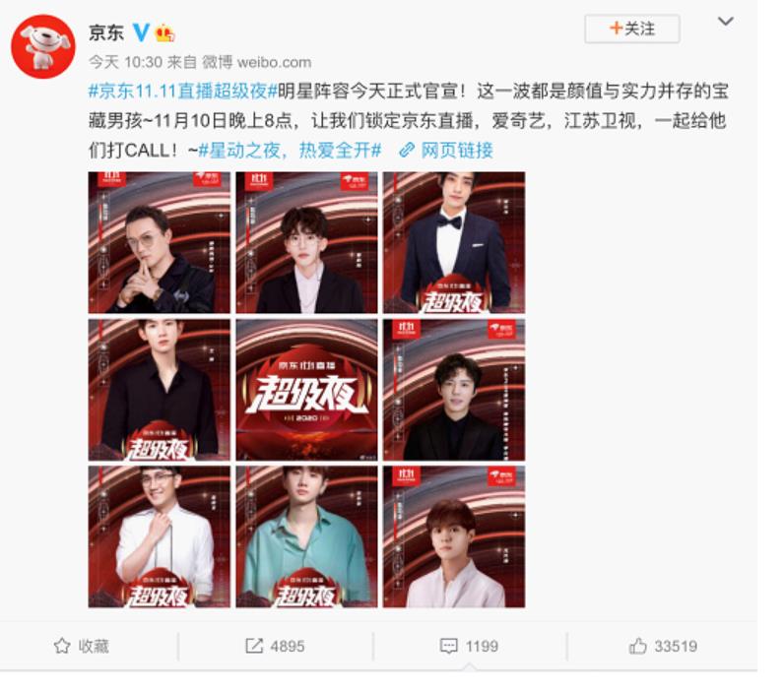The image size is (784, 692).
Task: Click the chain link icon before 网页链接
Action: 407,150
